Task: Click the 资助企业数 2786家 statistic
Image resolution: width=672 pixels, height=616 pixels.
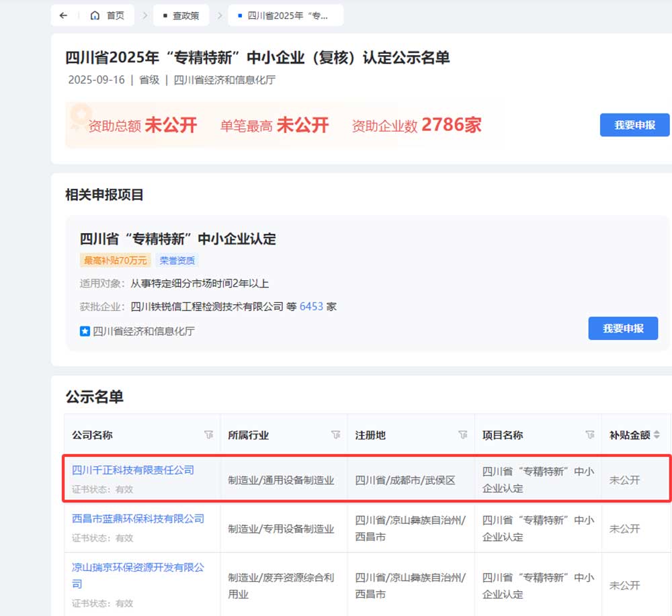Action: 417,126
